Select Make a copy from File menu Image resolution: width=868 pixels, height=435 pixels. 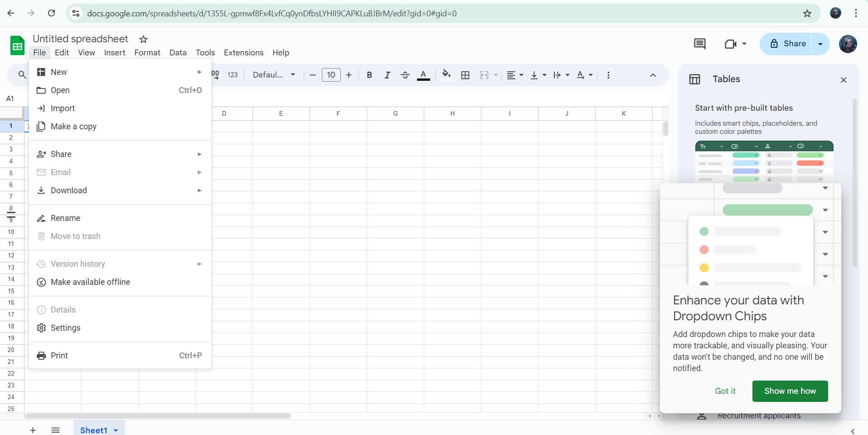(x=73, y=127)
